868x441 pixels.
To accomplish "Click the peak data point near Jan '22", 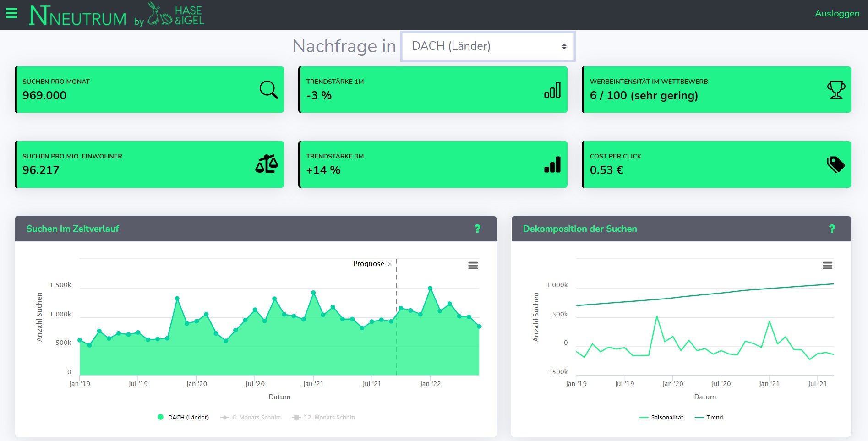I will [x=430, y=288].
